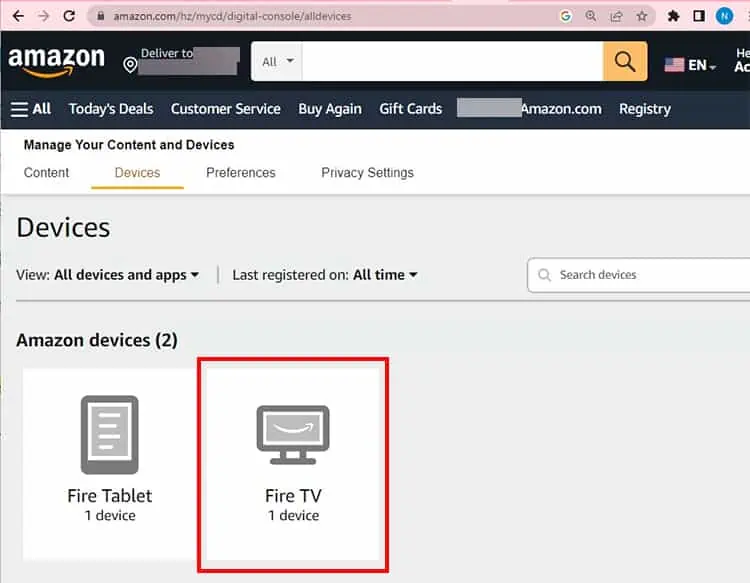Expand the All search category dropdown
The height and width of the screenshot is (583, 750).
(x=277, y=61)
